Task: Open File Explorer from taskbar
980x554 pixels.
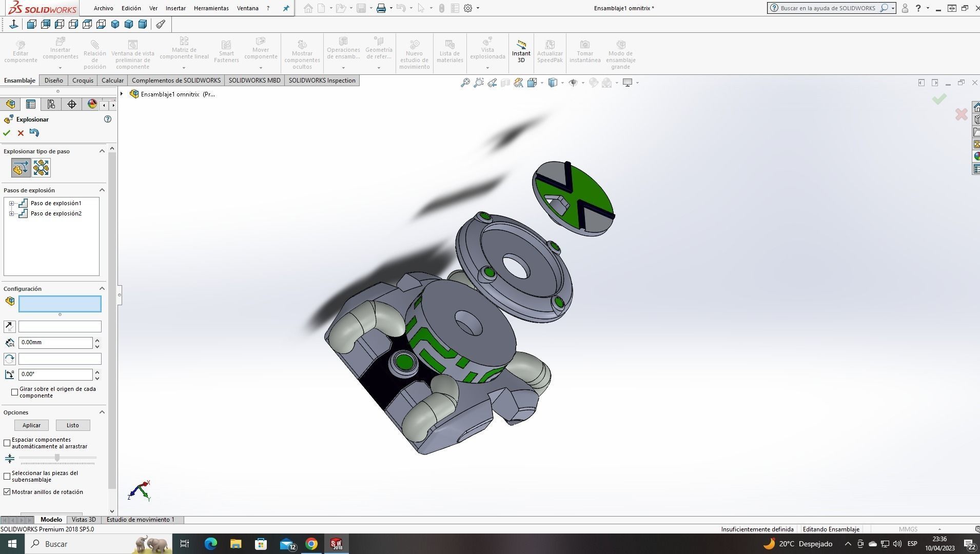Action: tap(236, 544)
